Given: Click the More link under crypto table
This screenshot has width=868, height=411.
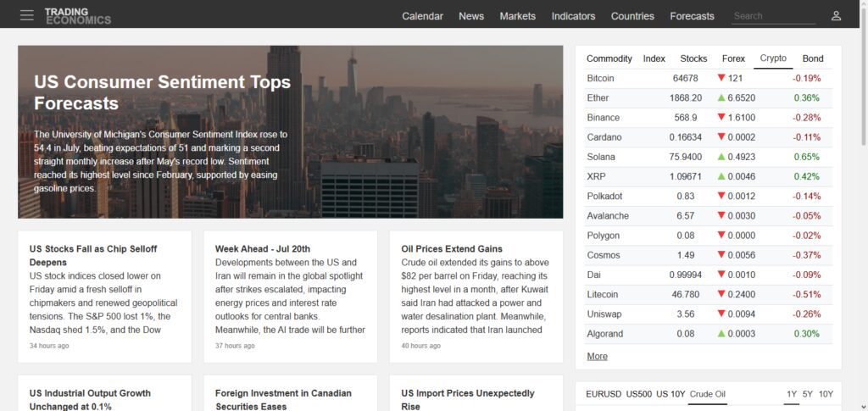Looking at the screenshot, I should 597,356.
